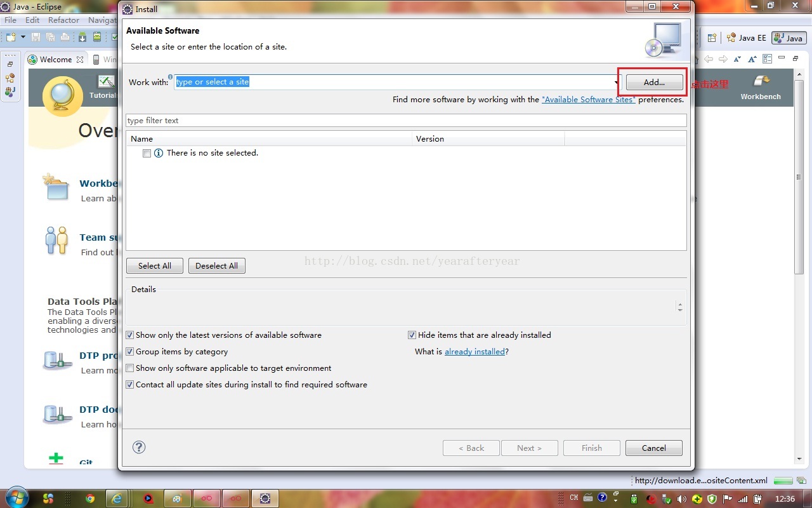Click the DTP plug-in icon on Welcome page
Viewport: 812px width, 508px height.
tap(57, 361)
